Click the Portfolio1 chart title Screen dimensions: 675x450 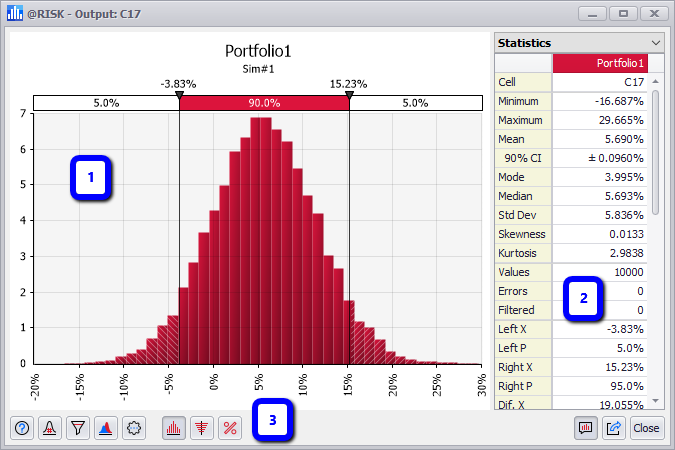coord(259,51)
